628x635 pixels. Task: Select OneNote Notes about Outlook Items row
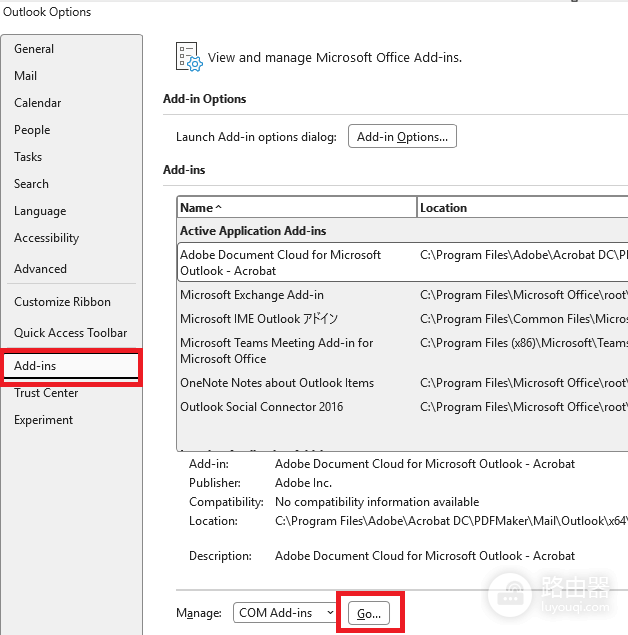pyautogui.click(x=402, y=383)
